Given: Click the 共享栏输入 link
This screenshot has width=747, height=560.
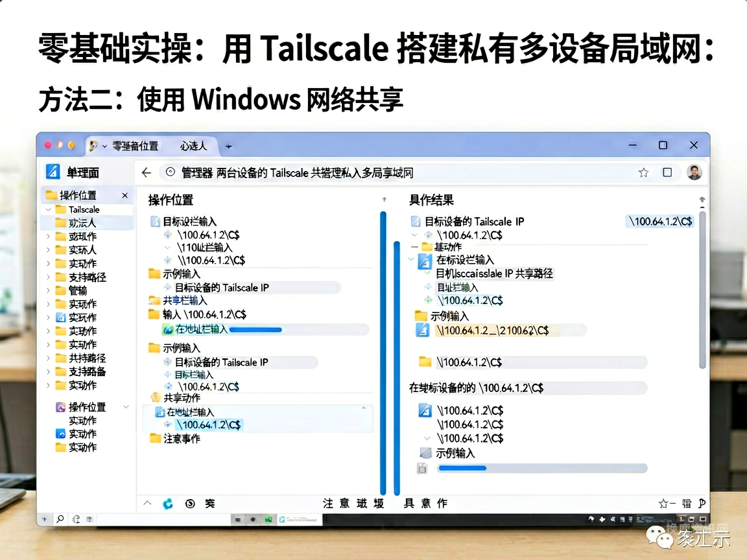Looking at the screenshot, I should 185,301.
